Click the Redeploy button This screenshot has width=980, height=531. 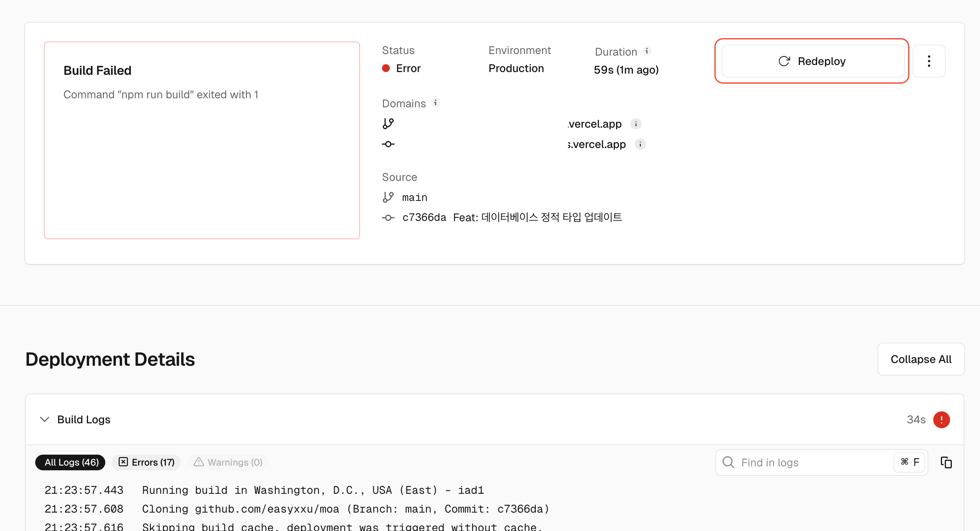click(x=812, y=61)
